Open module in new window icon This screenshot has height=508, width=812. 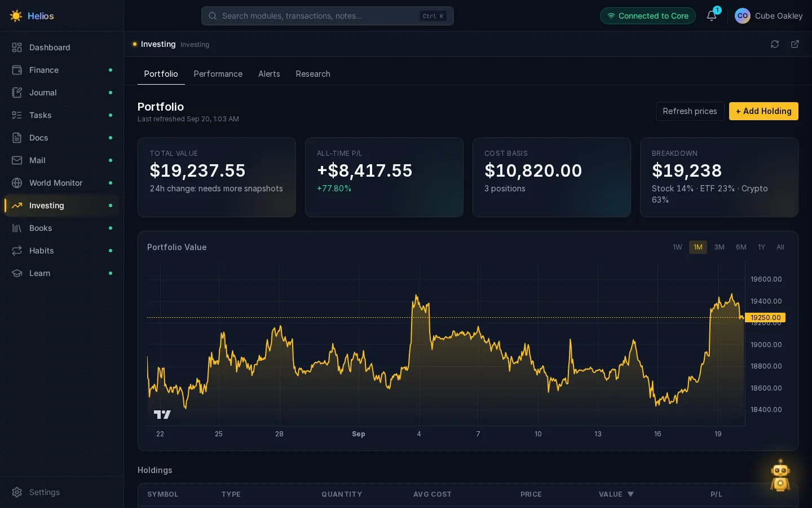pyautogui.click(x=795, y=44)
